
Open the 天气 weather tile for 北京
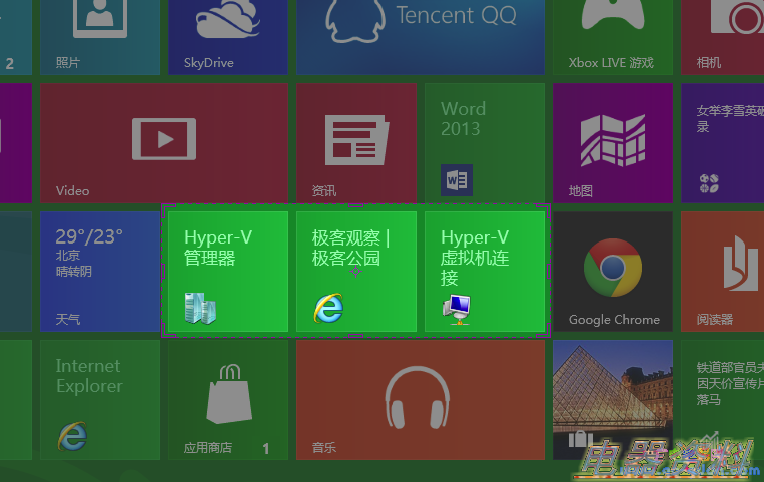click(100, 271)
